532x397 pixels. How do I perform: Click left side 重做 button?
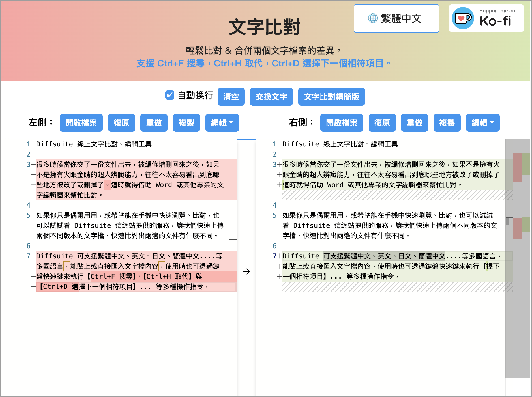tap(154, 123)
